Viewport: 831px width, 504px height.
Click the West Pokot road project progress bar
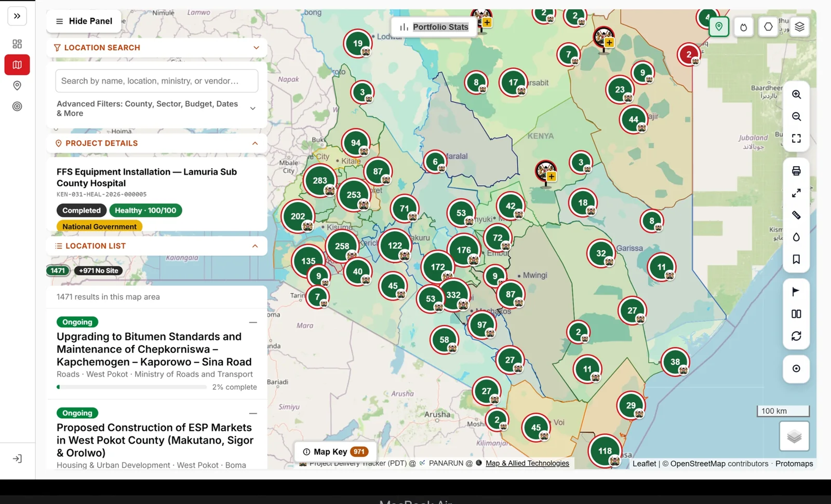coord(132,387)
